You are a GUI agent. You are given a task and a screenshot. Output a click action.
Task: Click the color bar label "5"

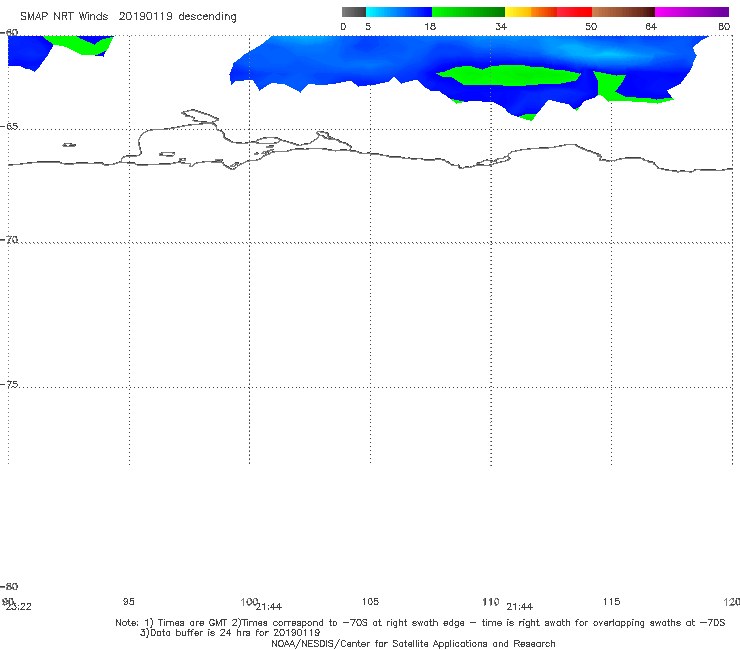click(368, 26)
